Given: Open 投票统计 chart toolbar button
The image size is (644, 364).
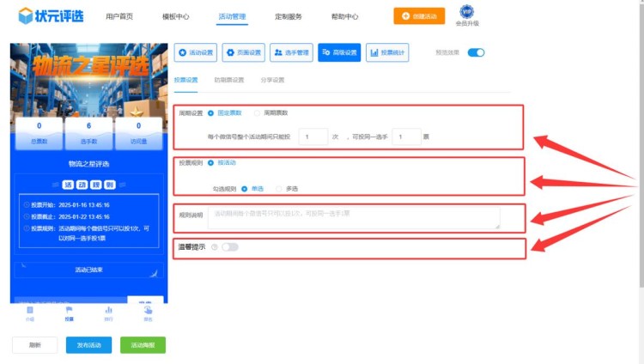Looking at the screenshot, I should tap(387, 52).
